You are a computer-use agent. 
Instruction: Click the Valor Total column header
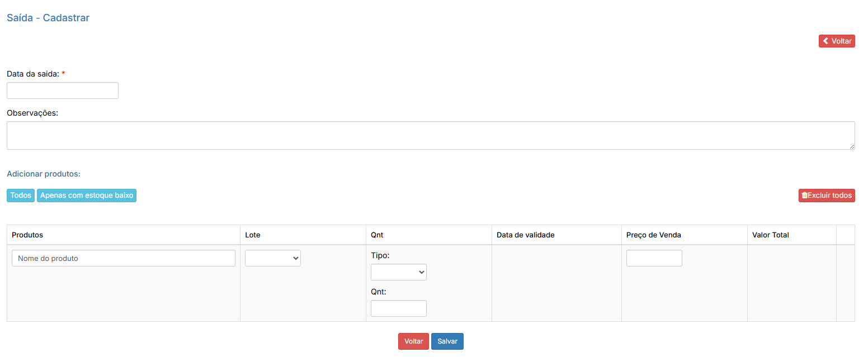pyautogui.click(x=771, y=235)
